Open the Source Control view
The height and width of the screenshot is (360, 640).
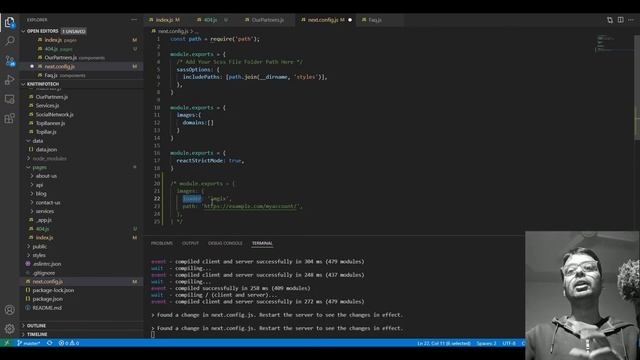pyautogui.click(x=9, y=61)
